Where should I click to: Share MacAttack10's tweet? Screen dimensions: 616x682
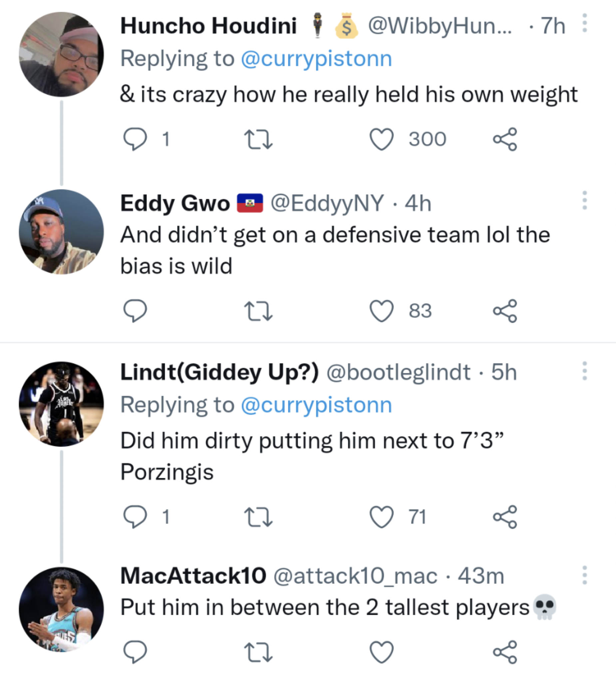505,652
